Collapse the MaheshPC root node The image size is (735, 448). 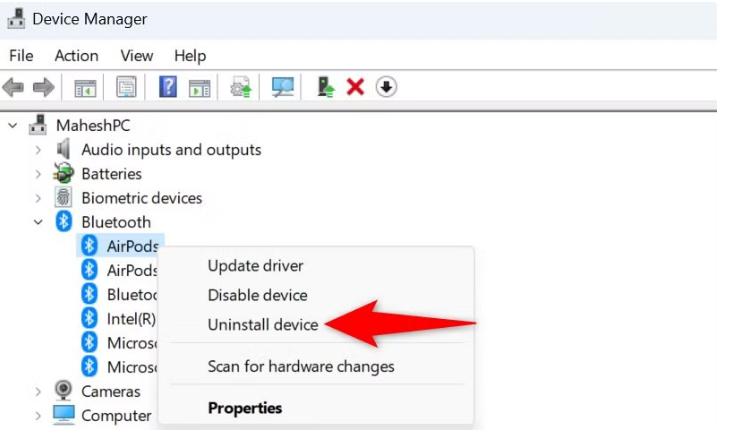[x=13, y=126]
